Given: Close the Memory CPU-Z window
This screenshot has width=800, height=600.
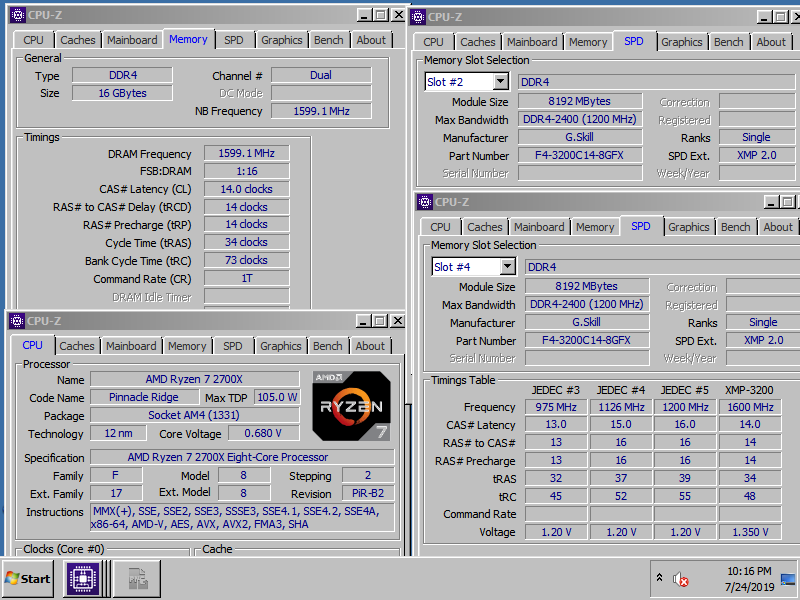Looking at the screenshot, I should (x=398, y=15).
